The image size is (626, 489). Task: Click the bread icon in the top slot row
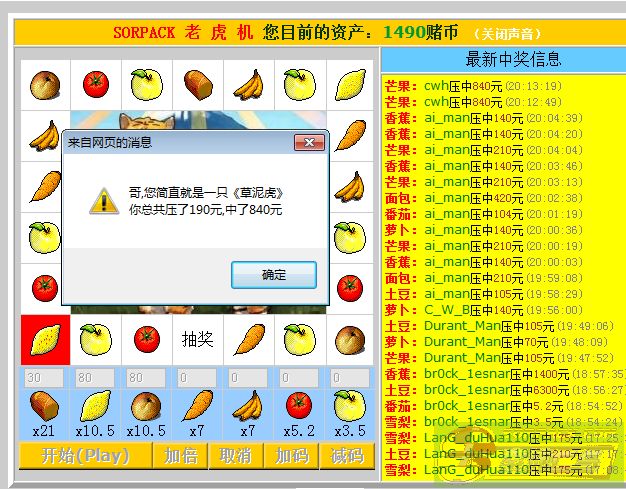197,84
